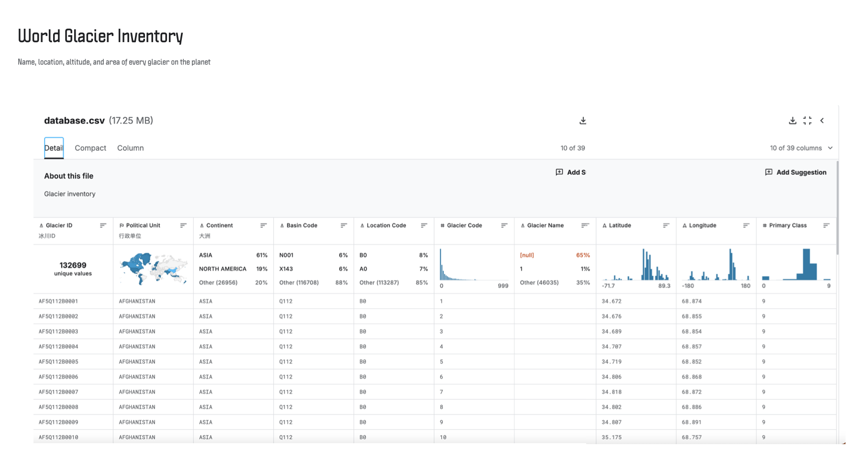Switch to the Compact tab
This screenshot has height=470, width=868.
pos(90,148)
